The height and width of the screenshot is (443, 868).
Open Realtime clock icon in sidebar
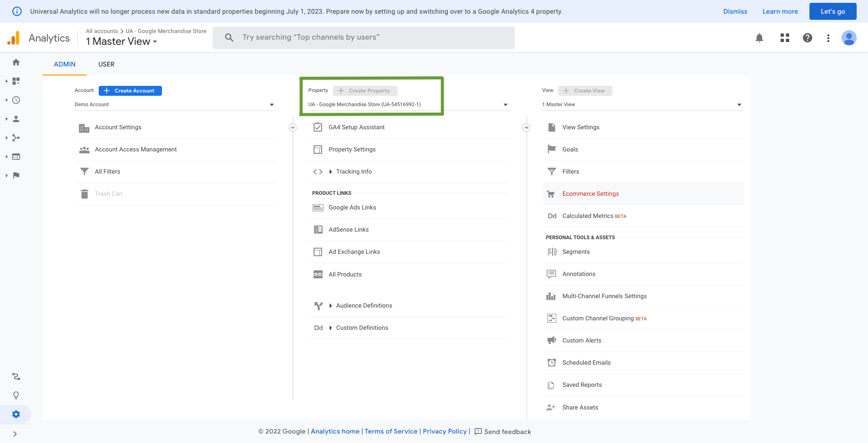pyautogui.click(x=16, y=100)
